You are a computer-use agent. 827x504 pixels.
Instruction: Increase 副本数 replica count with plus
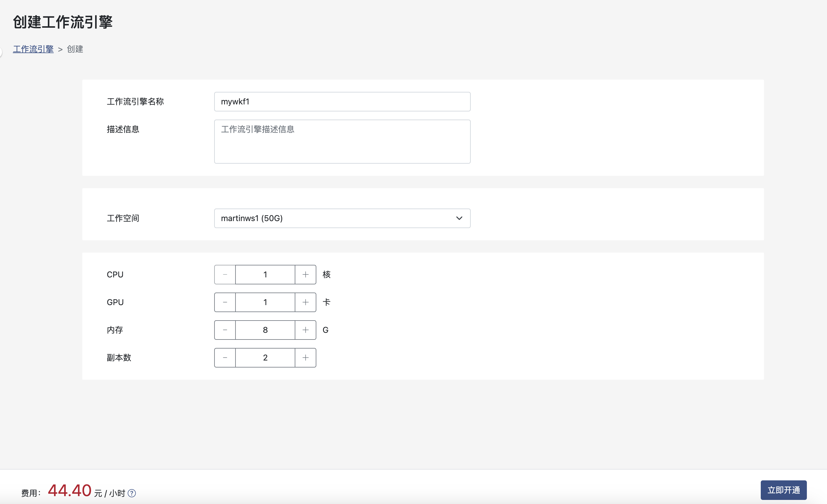click(306, 358)
